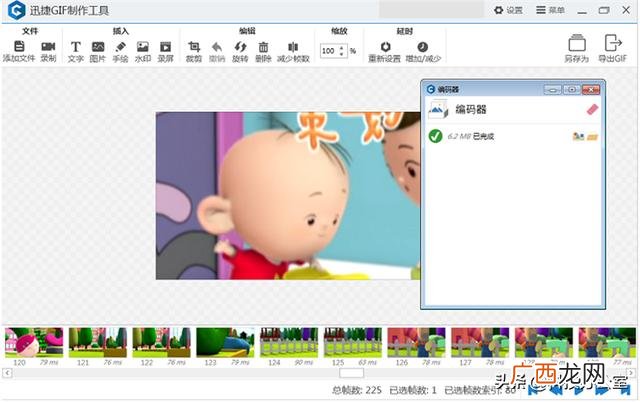Open the encoded image via its picture icon
The width and height of the screenshot is (640, 402).
pyautogui.click(x=578, y=136)
